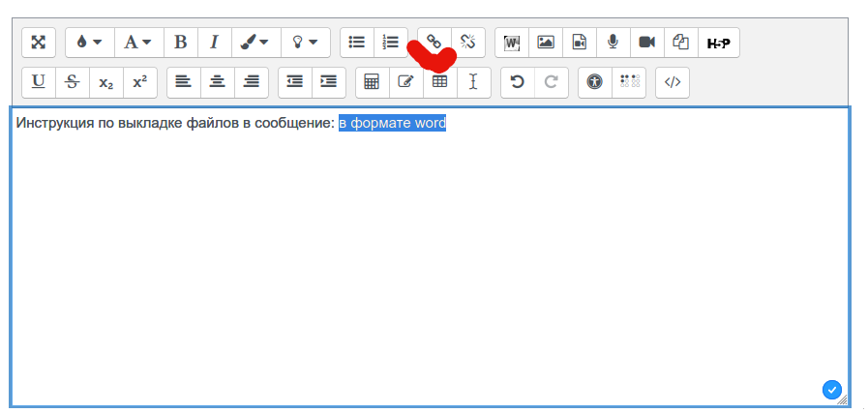Open the font letter A dropdown
The image size is (868, 413).
[139, 43]
